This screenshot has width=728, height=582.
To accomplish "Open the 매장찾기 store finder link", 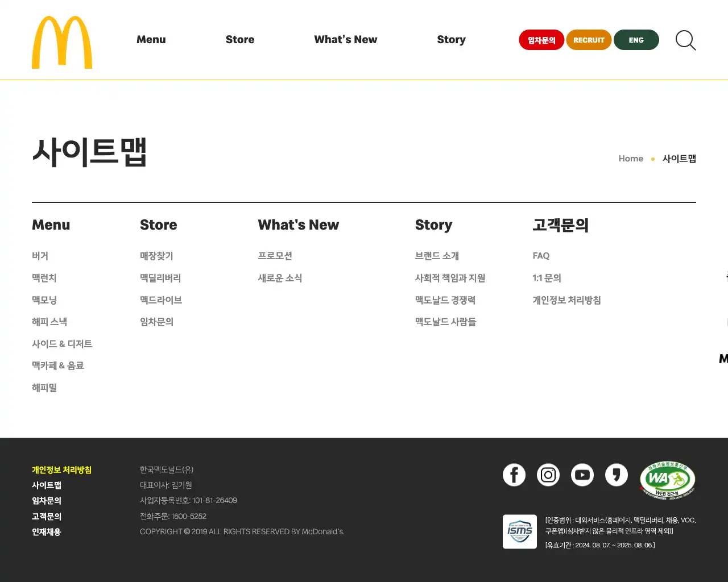I will coord(157,256).
